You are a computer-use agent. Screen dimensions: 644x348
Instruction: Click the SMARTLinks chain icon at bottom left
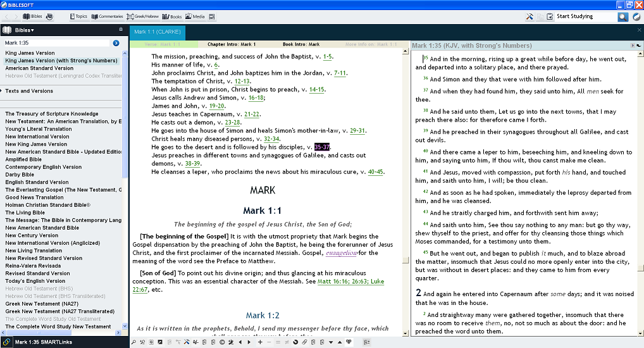pos(6,342)
